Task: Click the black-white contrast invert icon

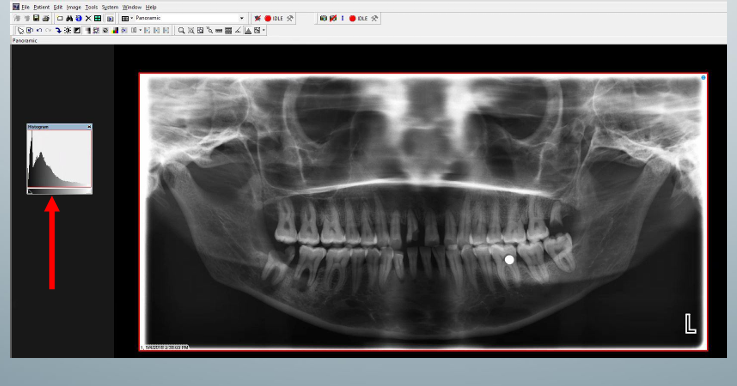Action: point(77,31)
